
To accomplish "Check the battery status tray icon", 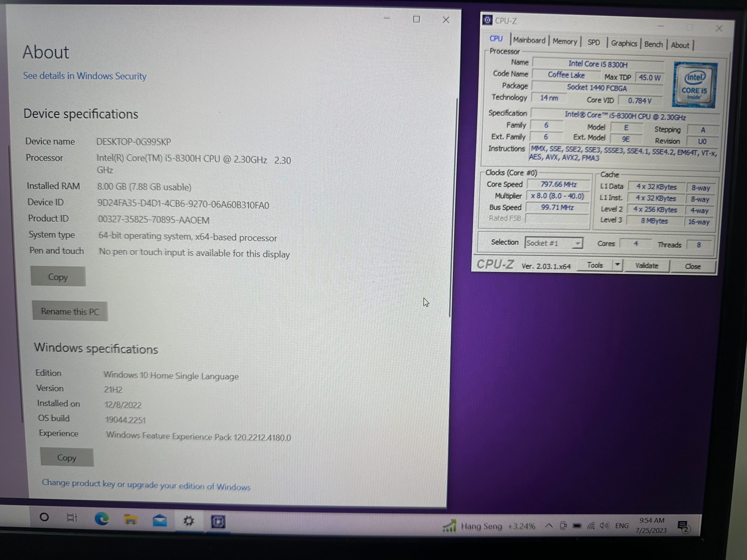I will click(577, 526).
